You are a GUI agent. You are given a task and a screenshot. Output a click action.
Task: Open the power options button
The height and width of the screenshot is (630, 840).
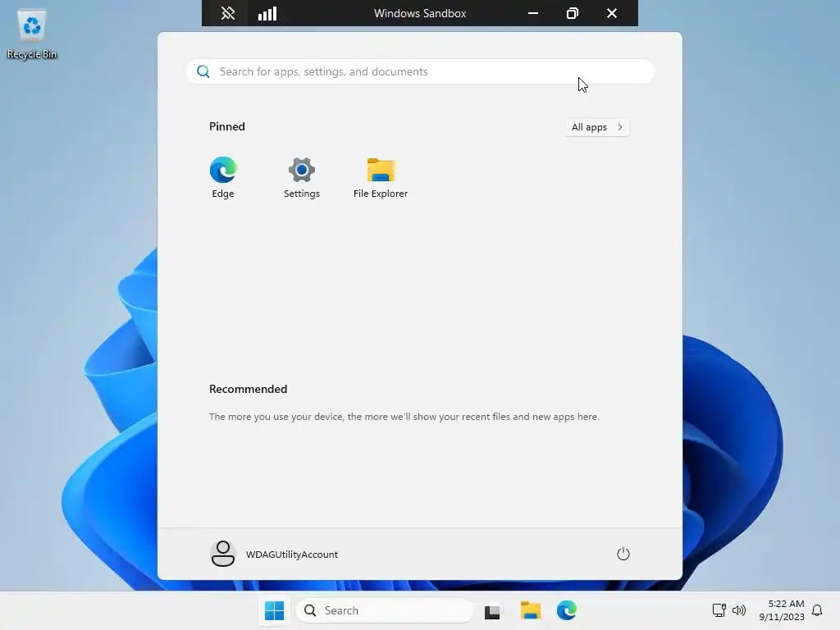tap(623, 554)
